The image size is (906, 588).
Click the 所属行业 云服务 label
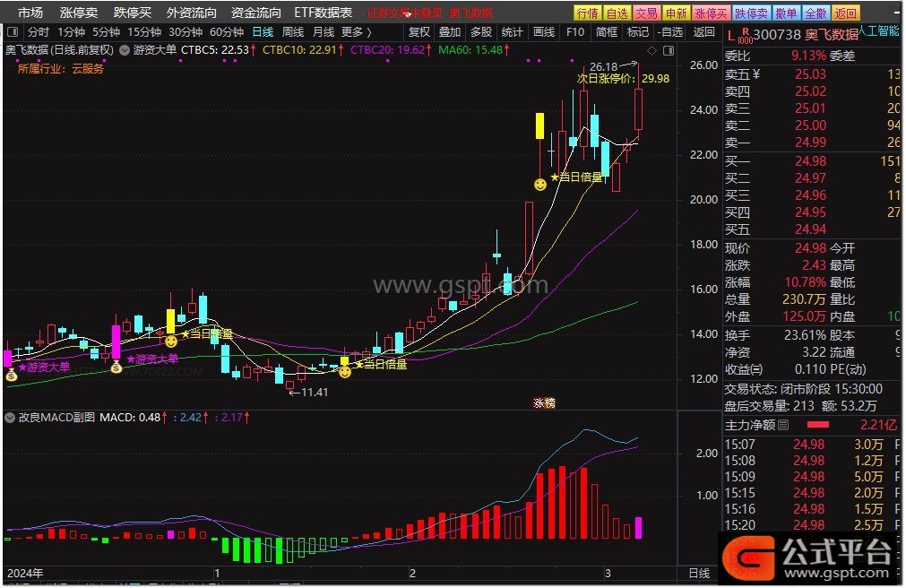point(61,69)
